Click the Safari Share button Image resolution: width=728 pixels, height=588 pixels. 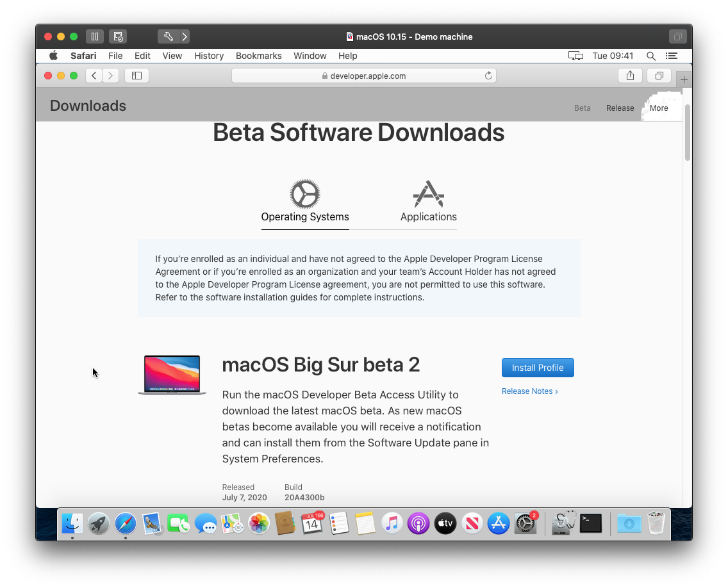[630, 76]
